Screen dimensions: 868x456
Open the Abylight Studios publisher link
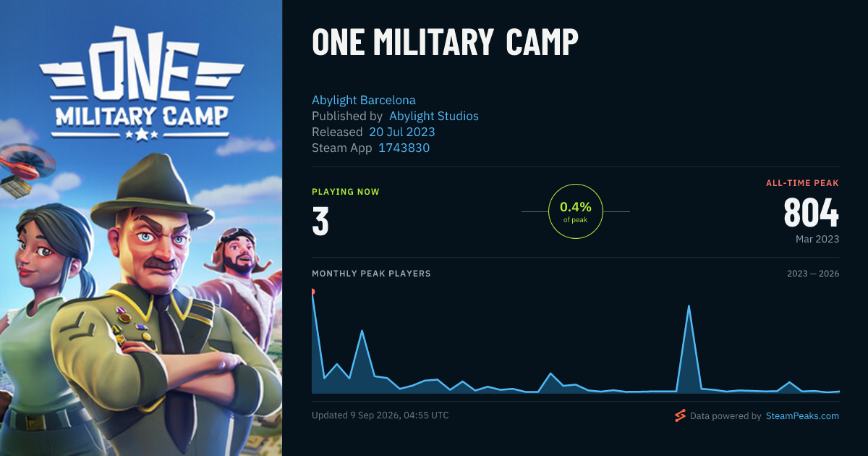pyautogui.click(x=434, y=116)
